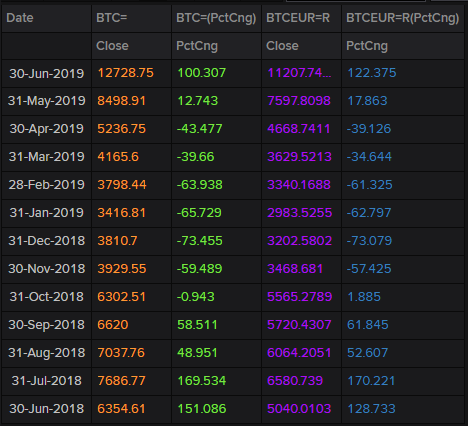This screenshot has height=426, width=468.
Task: Click the BTC=(PctCng) column header
Action: click(216, 18)
